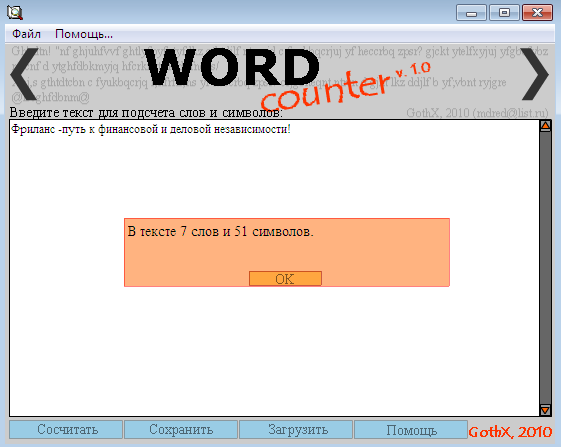Close the Word Counter window
Image resolution: width=561 pixels, height=447 pixels.
point(537,13)
